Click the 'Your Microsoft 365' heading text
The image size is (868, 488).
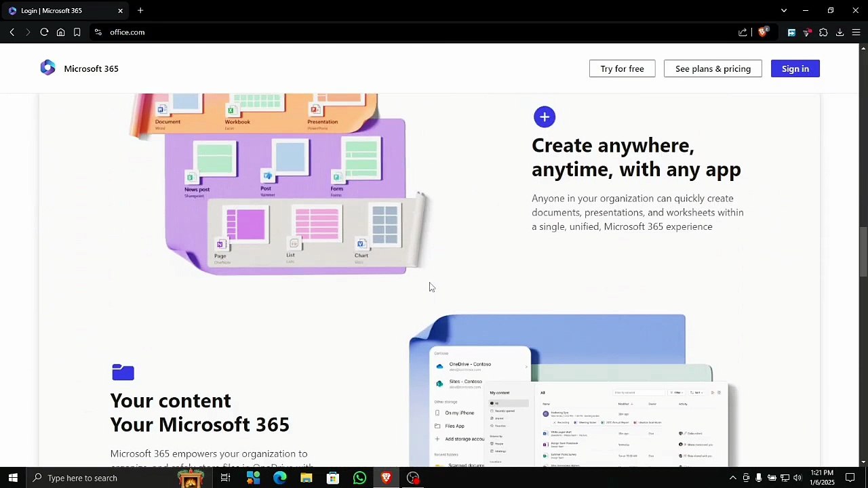pyautogui.click(x=199, y=424)
